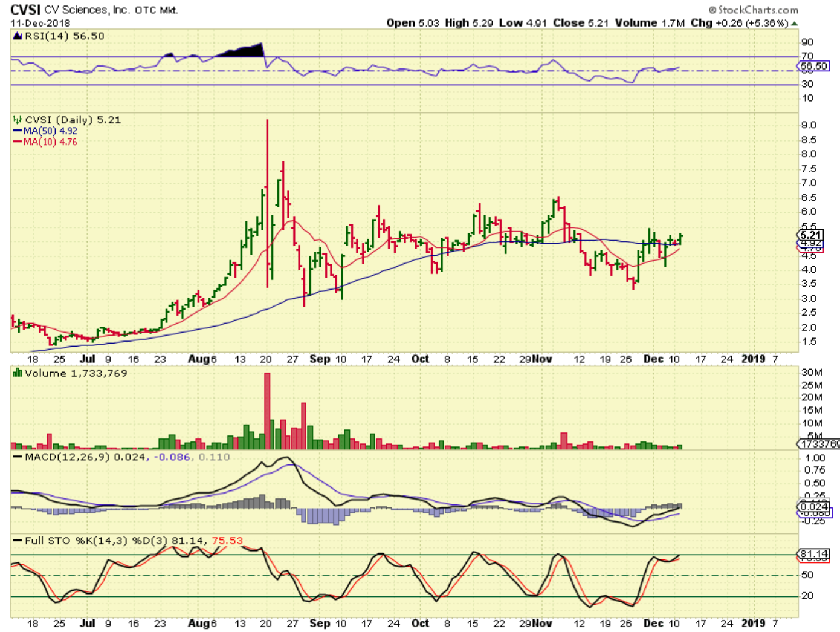This screenshot has height=632, width=840.
Task: Click the grey 0.110 MACD histogram value
Action: point(214,457)
